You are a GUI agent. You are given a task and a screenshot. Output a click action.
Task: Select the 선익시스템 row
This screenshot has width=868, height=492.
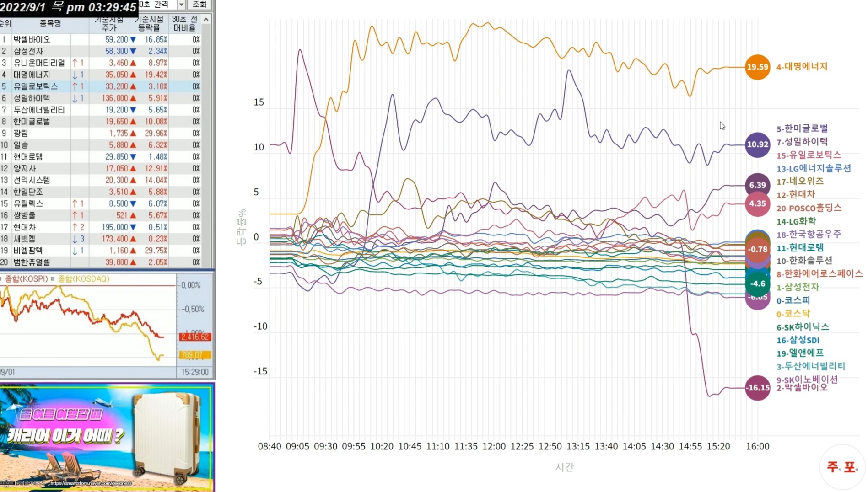(100, 180)
